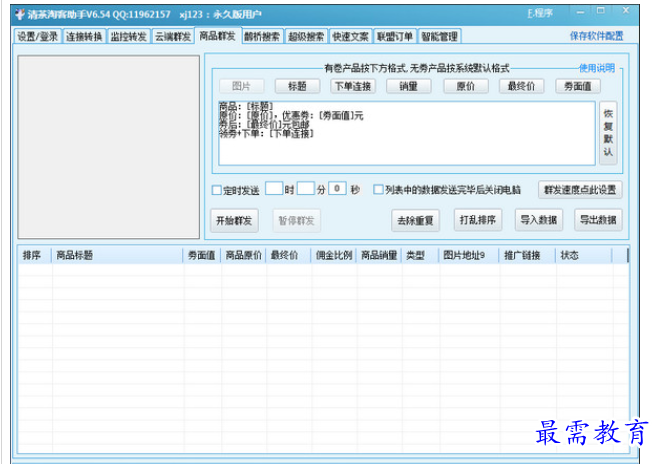The width and height of the screenshot is (657, 464).
Task: Click E程序 in the title bar
Action: pos(540,13)
